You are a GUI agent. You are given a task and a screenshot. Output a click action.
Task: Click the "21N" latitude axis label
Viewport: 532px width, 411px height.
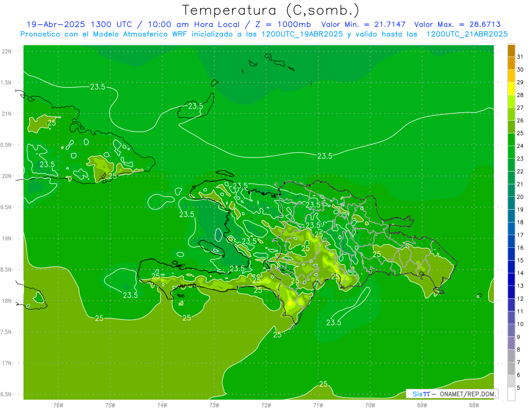click(x=8, y=114)
